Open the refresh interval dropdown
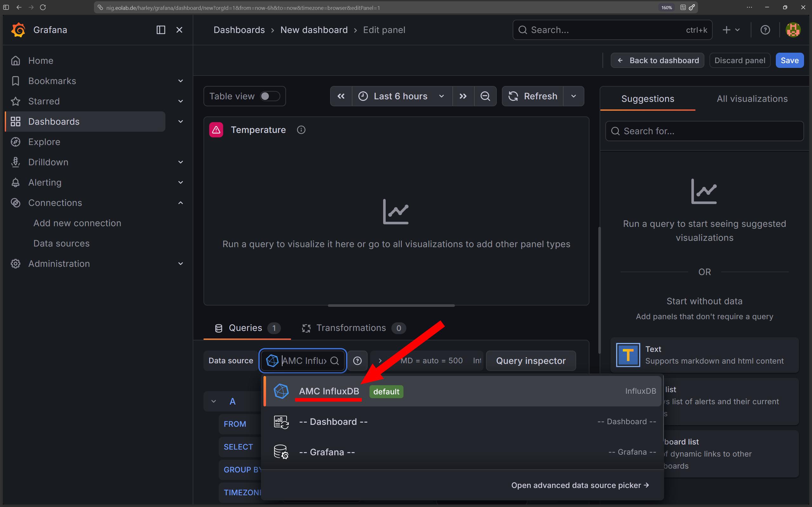The height and width of the screenshot is (507, 812). [574, 96]
